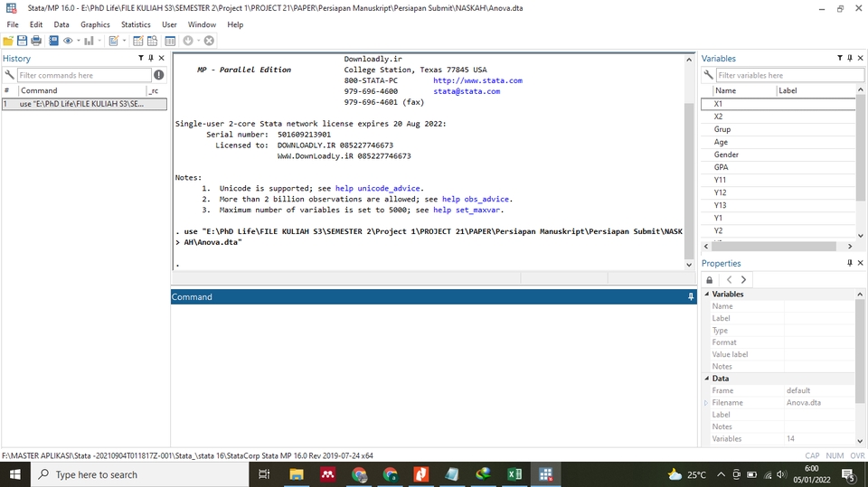
Task: Toggle the Variables panel pin icon
Action: (x=850, y=58)
